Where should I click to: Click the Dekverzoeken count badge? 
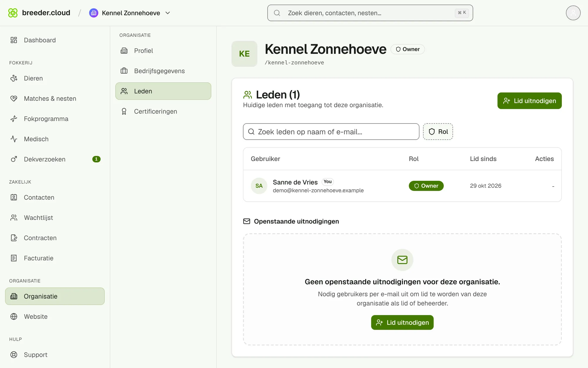pos(96,159)
